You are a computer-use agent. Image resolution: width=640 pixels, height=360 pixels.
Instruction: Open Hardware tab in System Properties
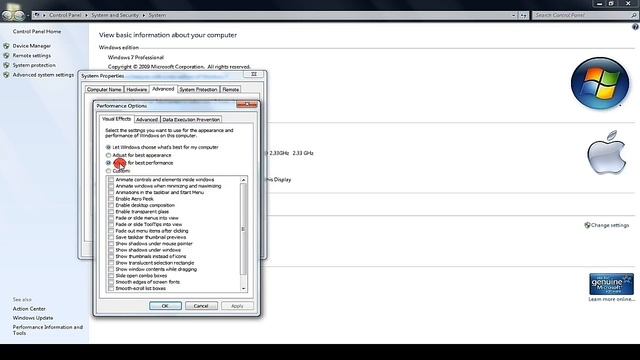pos(137,89)
